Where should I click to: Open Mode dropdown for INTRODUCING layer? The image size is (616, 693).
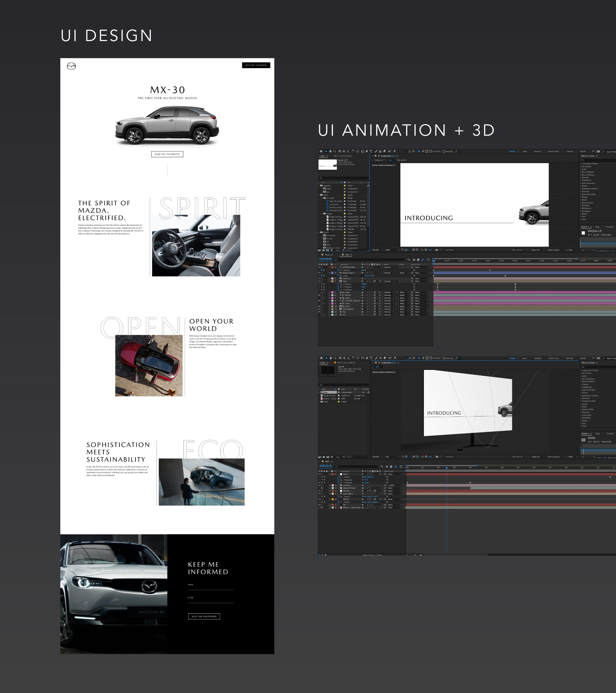(x=389, y=267)
